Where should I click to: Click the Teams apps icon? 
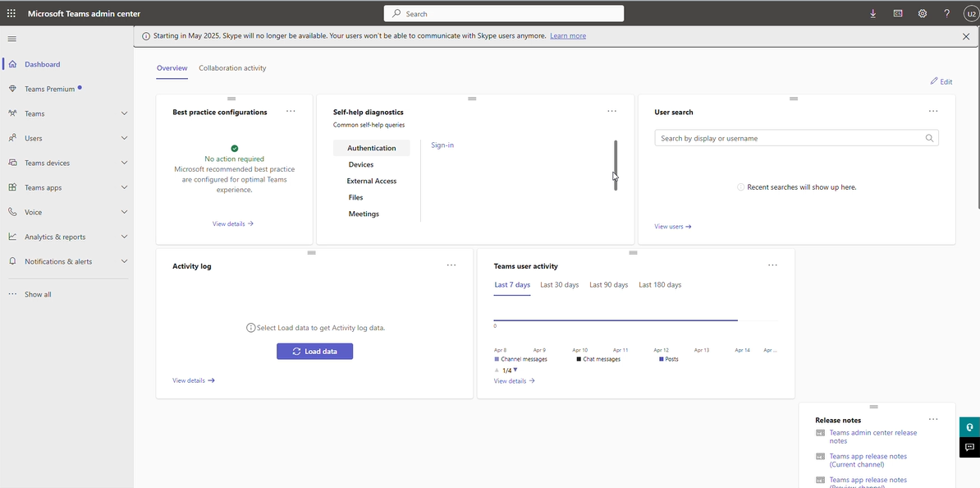pyautogui.click(x=12, y=187)
